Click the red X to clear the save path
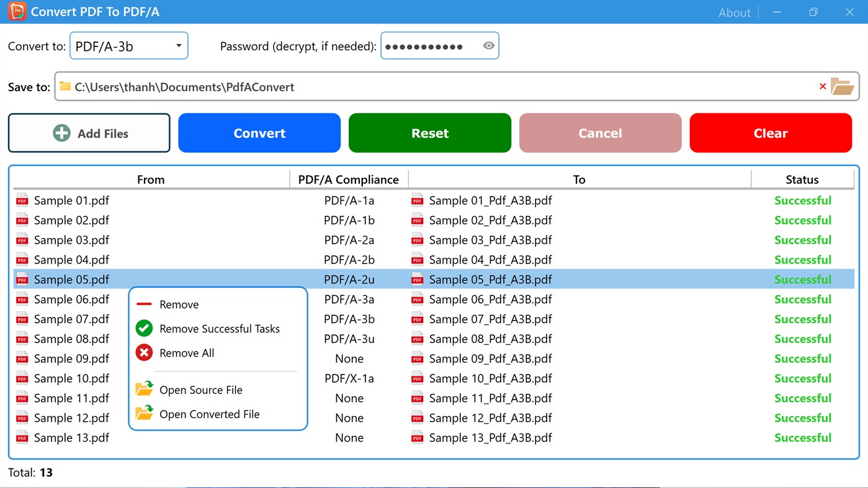This screenshot has height=488, width=868. [823, 87]
